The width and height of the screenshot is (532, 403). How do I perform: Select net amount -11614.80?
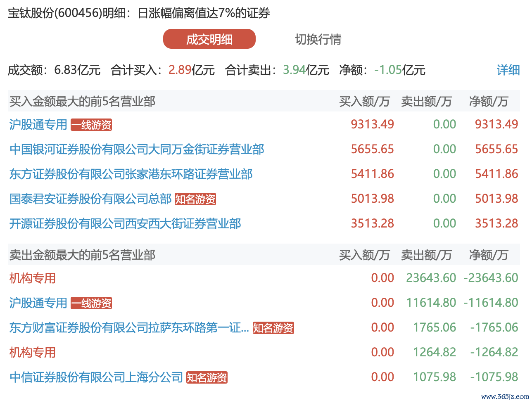click(491, 303)
